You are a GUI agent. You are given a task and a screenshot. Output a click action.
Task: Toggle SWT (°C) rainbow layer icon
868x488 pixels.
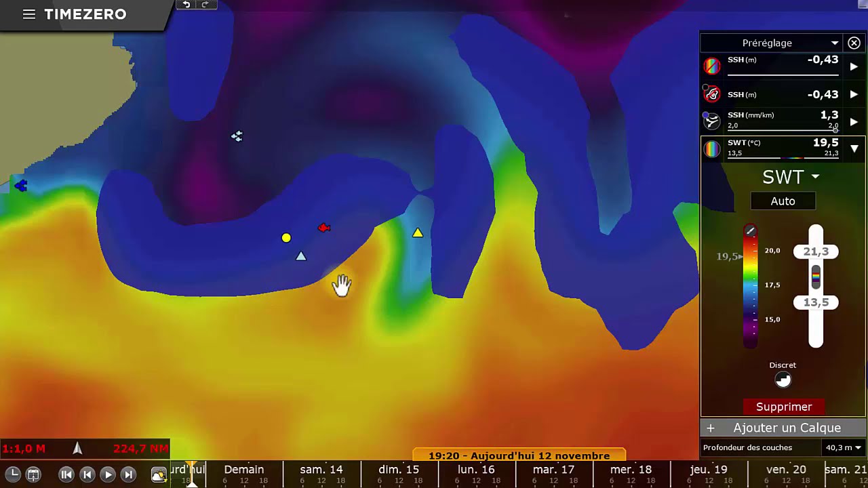[x=711, y=149]
